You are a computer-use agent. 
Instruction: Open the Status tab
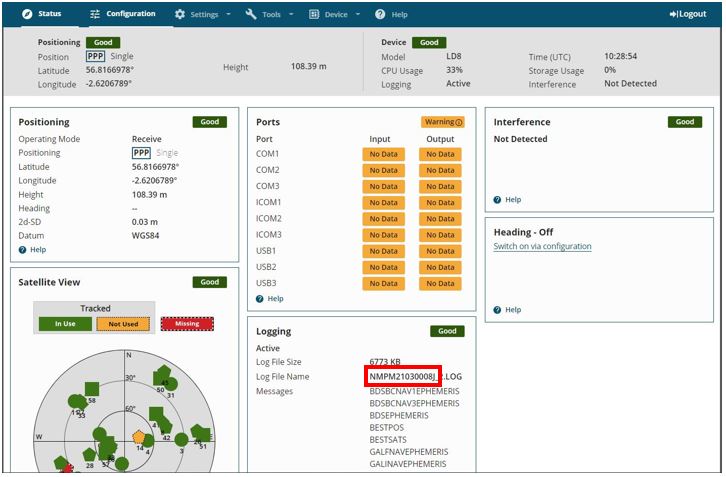(x=42, y=14)
